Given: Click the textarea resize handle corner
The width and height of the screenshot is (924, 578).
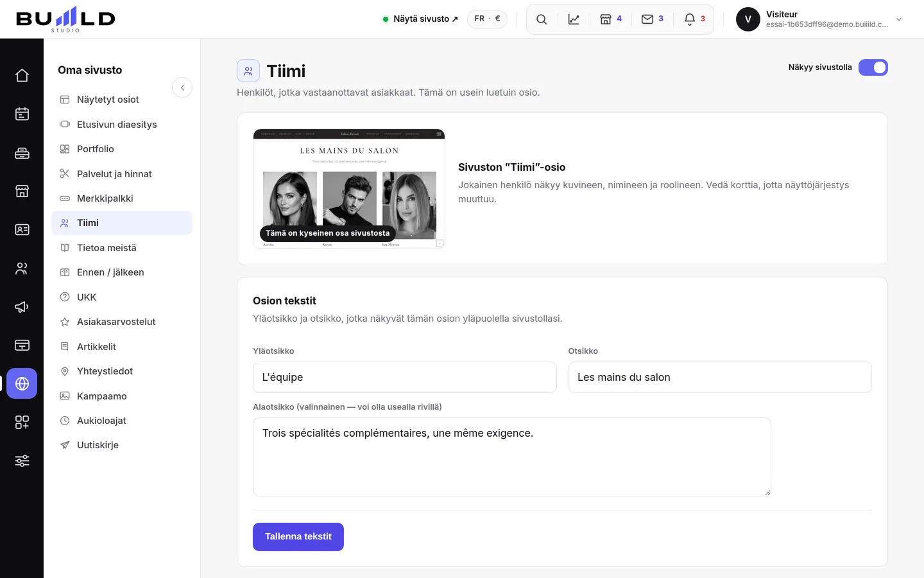Looking at the screenshot, I should (767, 492).
